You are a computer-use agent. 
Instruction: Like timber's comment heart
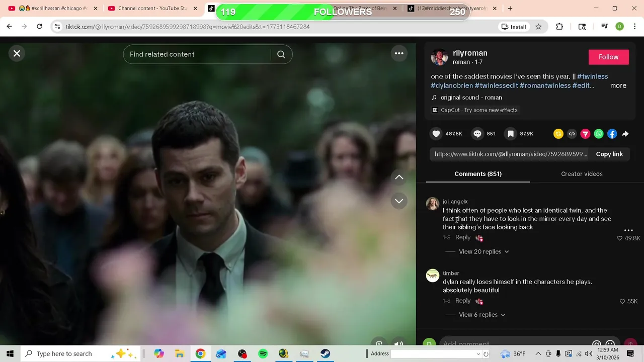point(622,301)
